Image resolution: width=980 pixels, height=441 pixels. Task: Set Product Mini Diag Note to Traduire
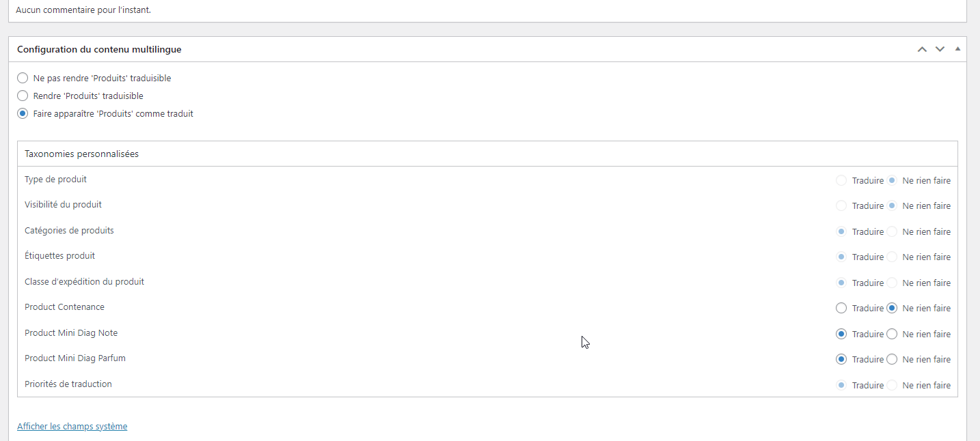coord(841,335)
